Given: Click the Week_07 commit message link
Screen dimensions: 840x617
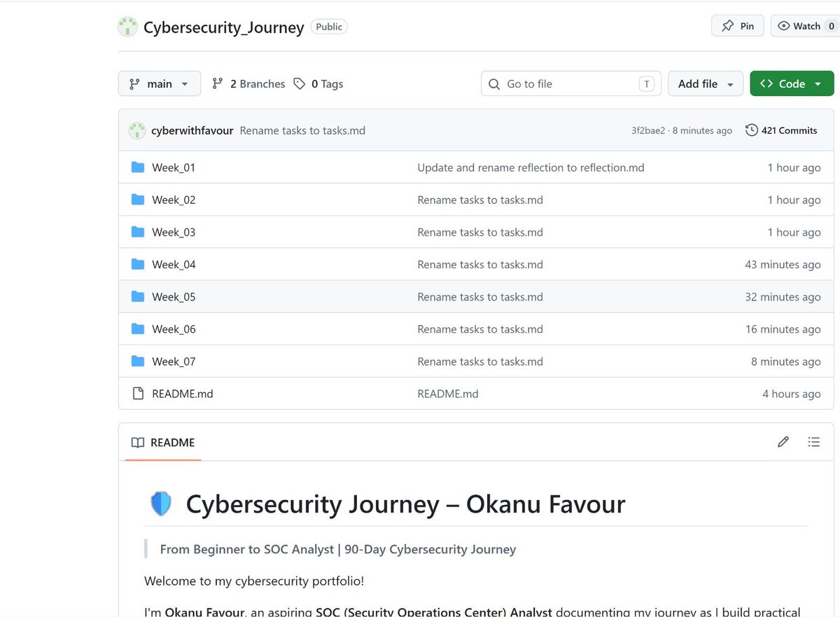Looking at the screenshot, I should [480, 361].
